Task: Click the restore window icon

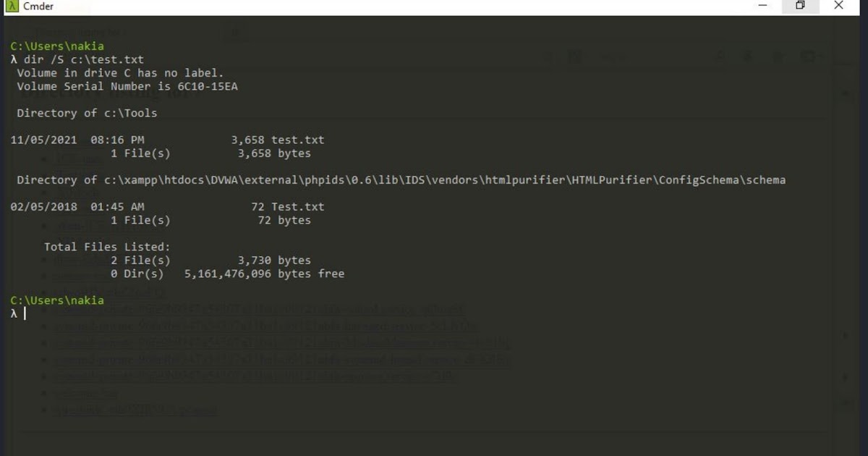Action: pos(800,6)
